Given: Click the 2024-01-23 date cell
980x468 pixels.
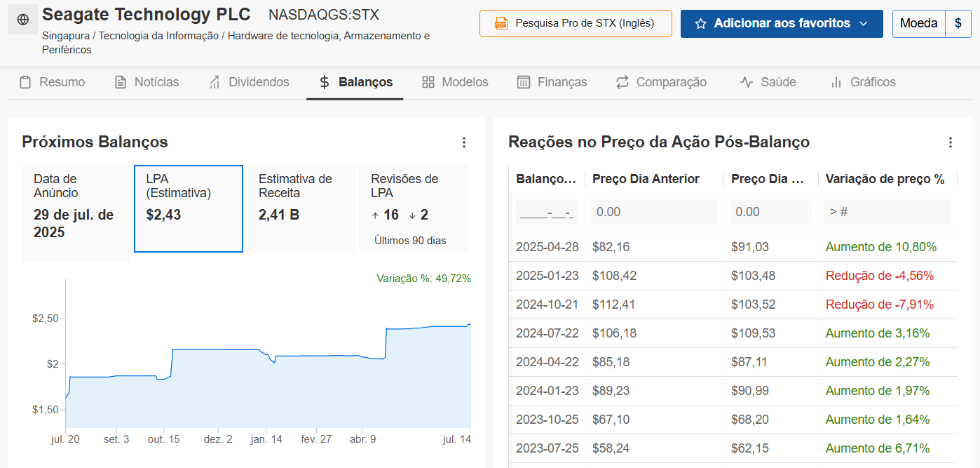Looking at the screenshot, I should (x=547, y=391).
